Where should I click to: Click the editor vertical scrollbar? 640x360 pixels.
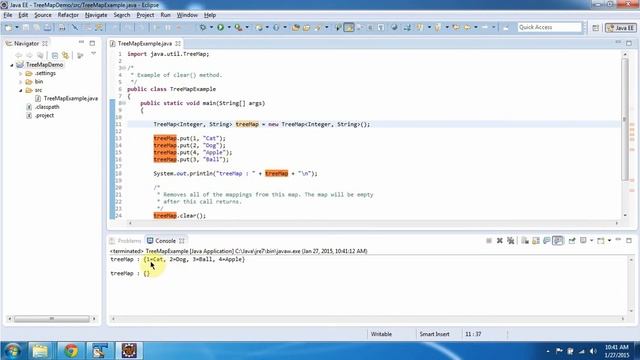625,118
